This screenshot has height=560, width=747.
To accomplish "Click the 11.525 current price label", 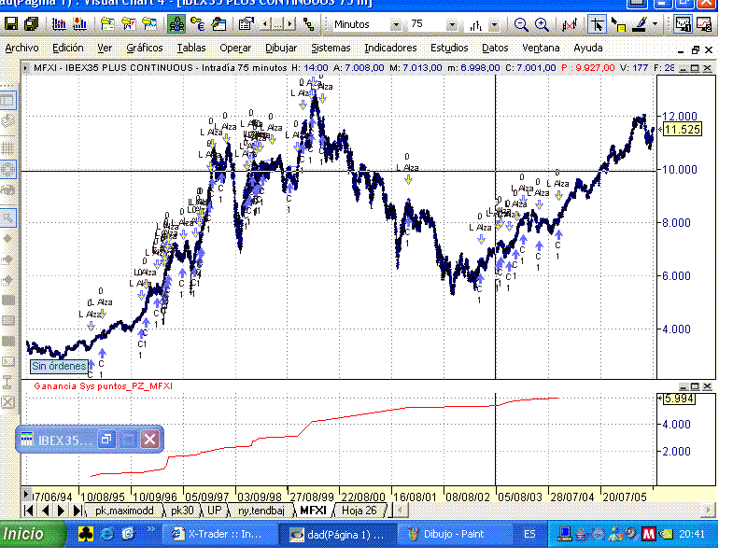I will click(683, 130).
